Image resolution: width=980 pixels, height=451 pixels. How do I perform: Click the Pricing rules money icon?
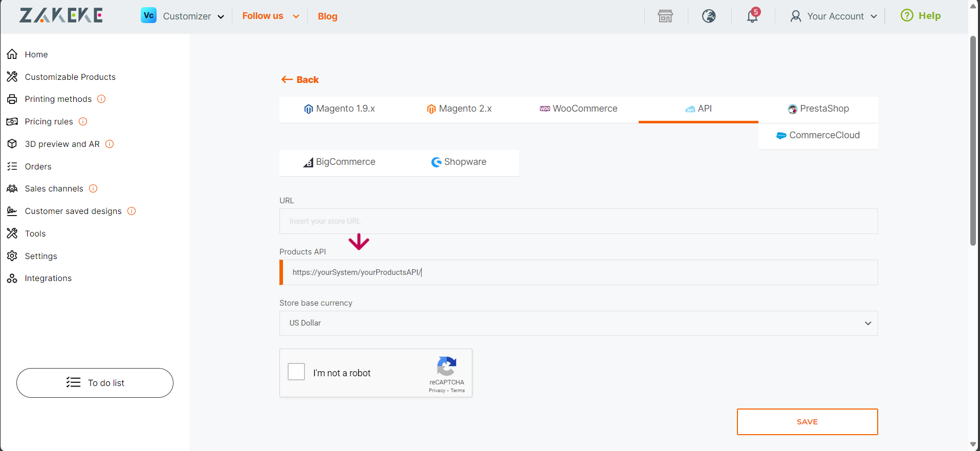tap(12, 121)
